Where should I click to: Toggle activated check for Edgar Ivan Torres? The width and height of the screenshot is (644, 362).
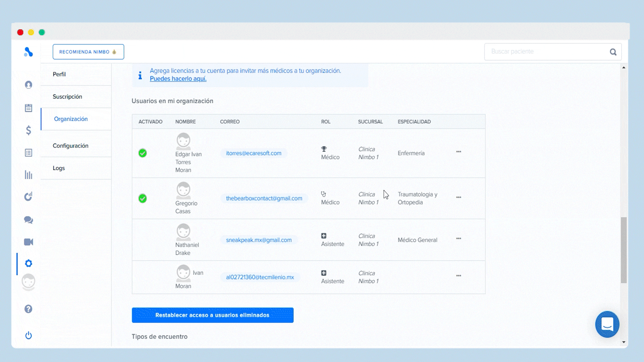143,153
